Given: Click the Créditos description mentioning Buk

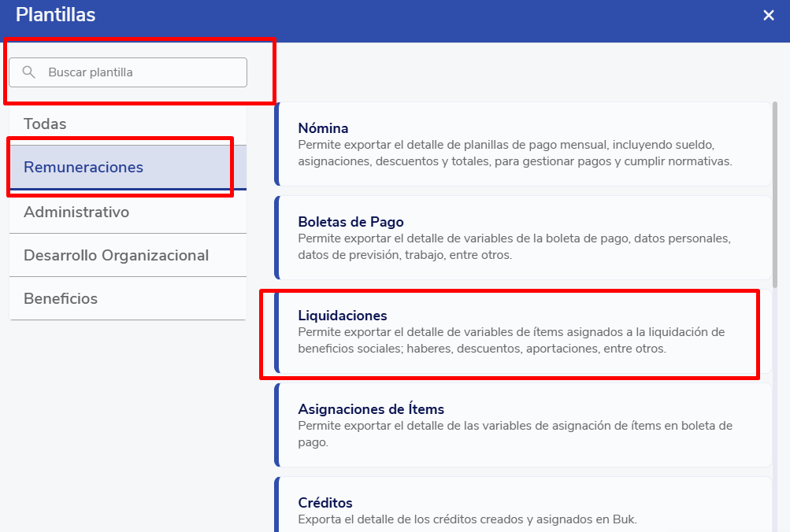Looking at the screenshot, I should (466, 519).
